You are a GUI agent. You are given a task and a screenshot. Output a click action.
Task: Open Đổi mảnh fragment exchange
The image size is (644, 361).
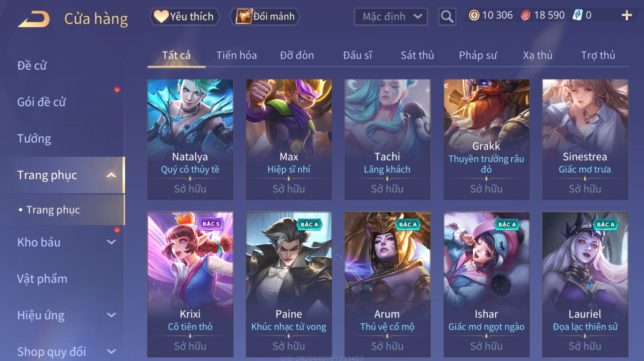tap(265, 17)
